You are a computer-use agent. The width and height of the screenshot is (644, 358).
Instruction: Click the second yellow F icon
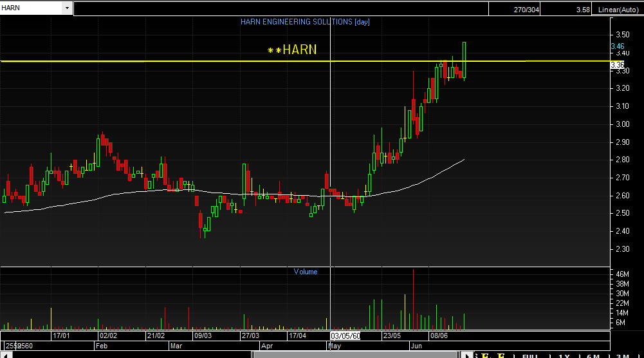point(501,356)
